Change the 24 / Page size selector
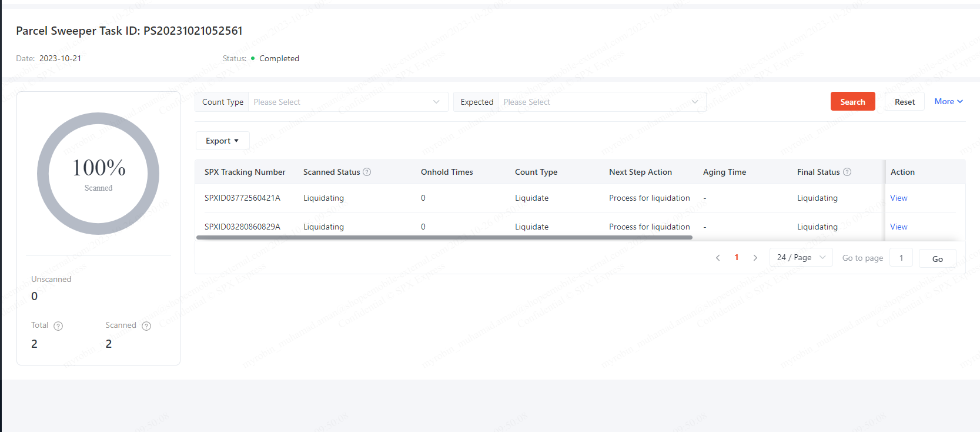The height and width of the screenshot is (432, 980). (801, 257)
